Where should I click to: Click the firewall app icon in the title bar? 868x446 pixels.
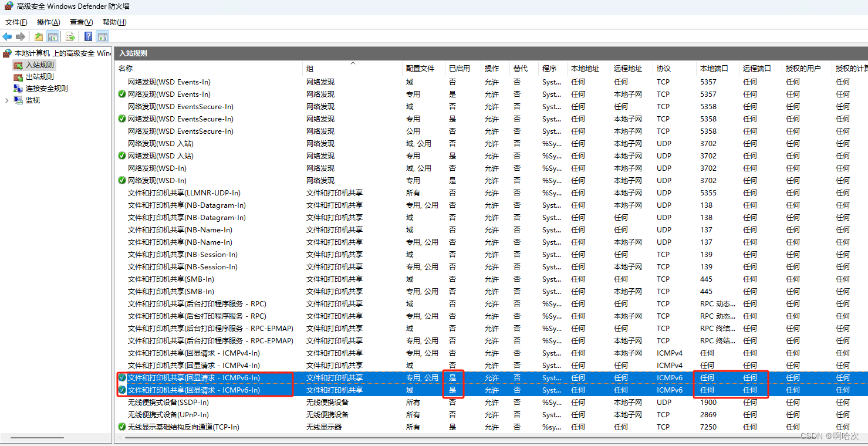(x=8, y=6)
